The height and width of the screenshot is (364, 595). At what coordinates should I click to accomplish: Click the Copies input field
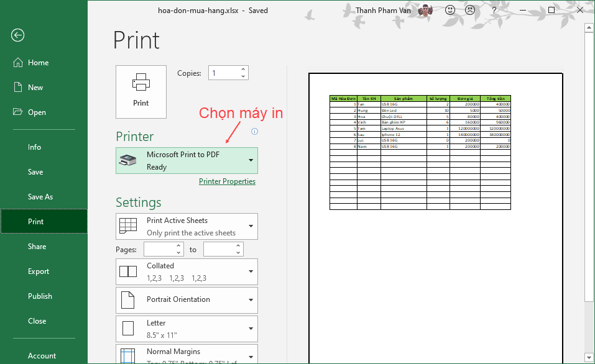tap(224, 73)
